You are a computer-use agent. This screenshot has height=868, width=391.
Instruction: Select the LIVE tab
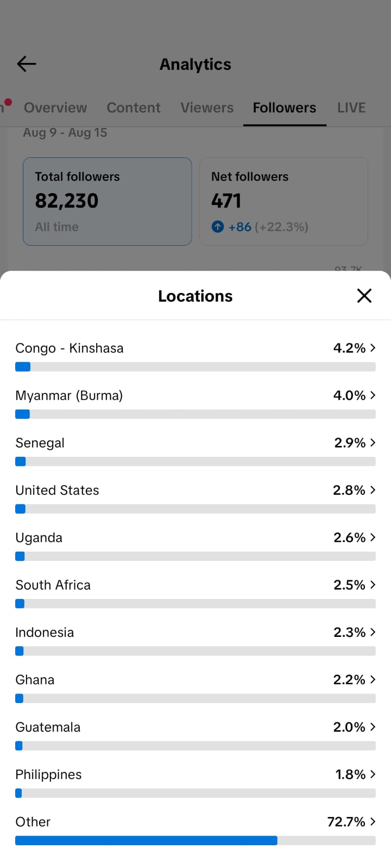tap(351, 107)
